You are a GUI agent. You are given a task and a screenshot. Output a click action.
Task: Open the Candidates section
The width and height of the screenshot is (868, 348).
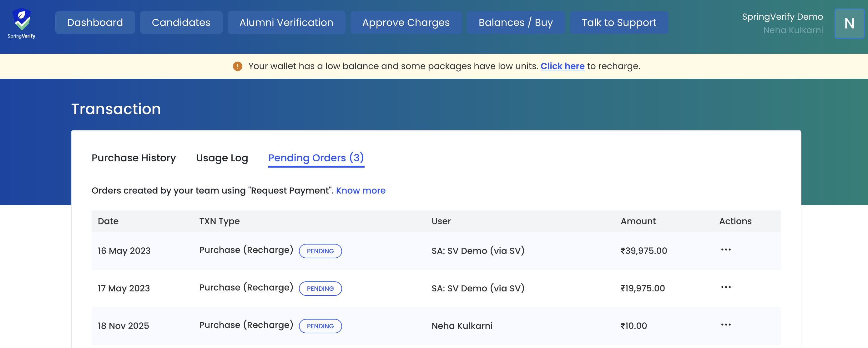click(181, 23)
